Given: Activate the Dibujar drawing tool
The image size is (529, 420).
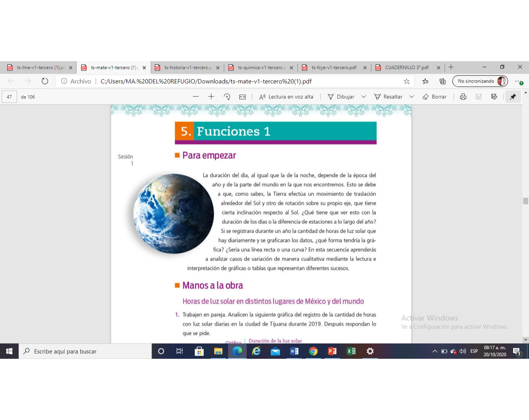Looking at the screenshot, I should click(341, 97).
